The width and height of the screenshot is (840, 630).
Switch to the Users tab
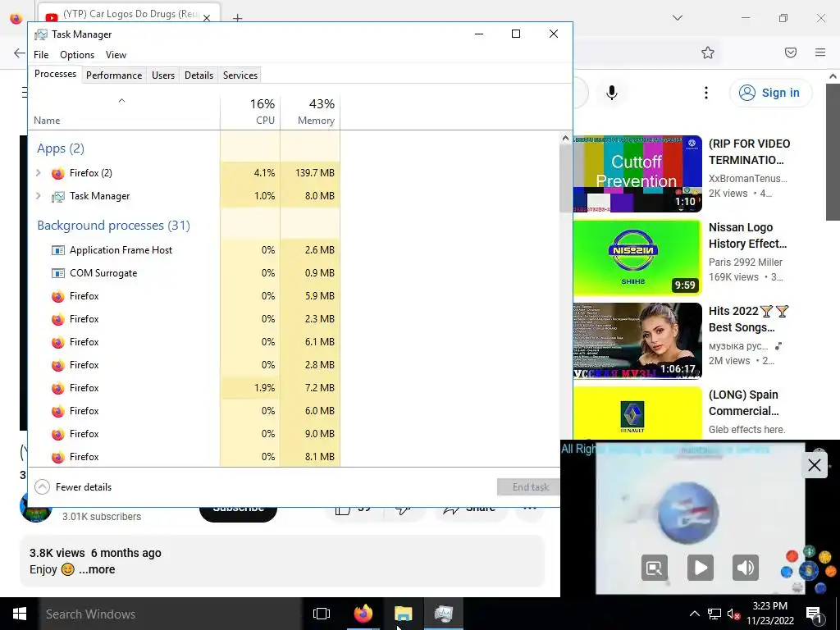[x=163, y=75]
